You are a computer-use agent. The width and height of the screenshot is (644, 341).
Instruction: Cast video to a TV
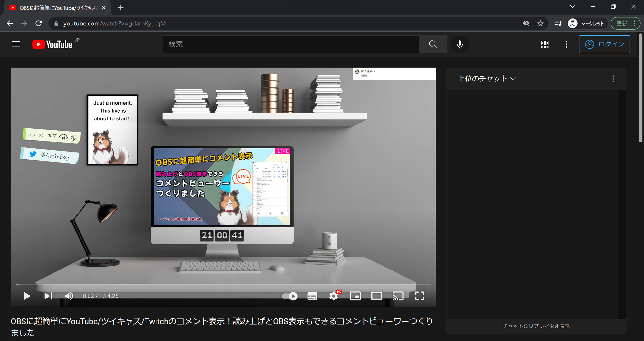pyautogui.click(x=398, y=296)
